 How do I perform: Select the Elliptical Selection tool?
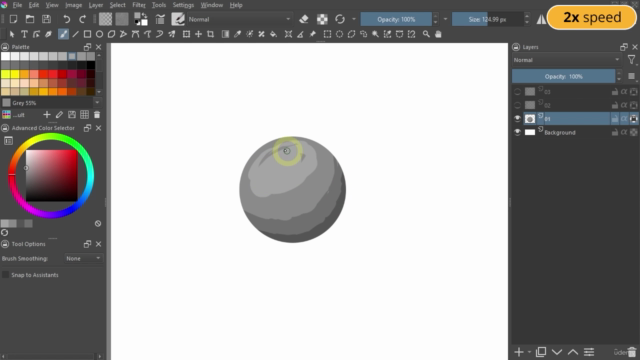tap(339, 34)
